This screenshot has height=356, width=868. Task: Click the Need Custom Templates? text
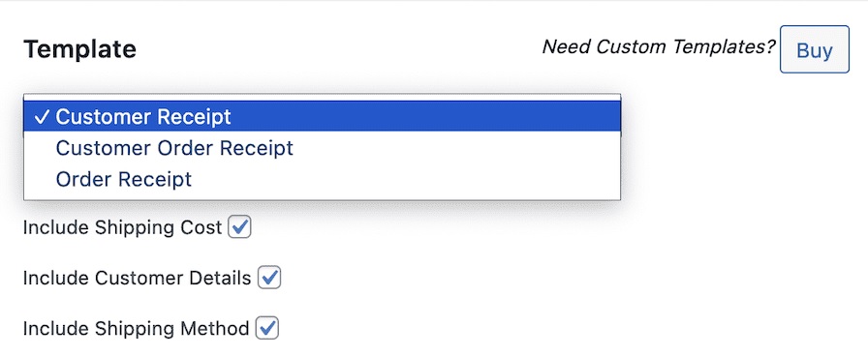click(659, 47)
